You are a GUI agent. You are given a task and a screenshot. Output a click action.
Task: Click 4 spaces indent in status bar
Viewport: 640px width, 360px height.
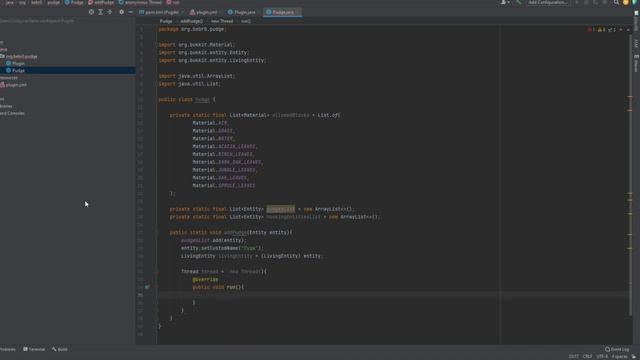(620, 356)
